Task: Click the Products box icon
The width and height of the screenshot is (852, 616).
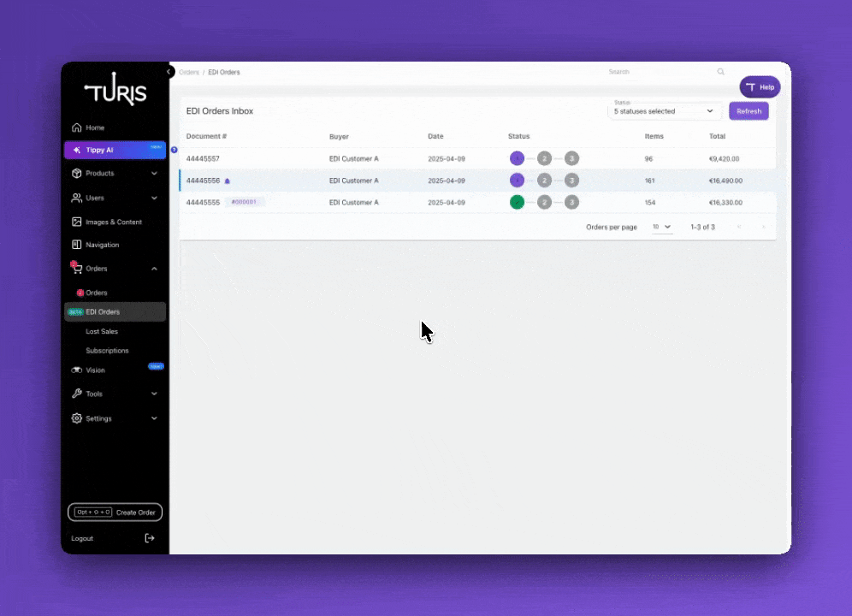Action: (77, 173)
